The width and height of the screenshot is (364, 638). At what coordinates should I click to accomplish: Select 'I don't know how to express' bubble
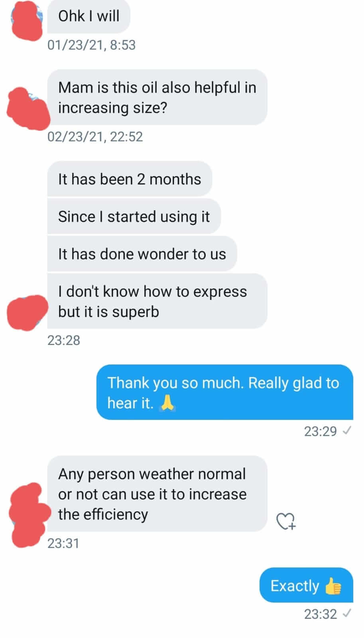157,301
